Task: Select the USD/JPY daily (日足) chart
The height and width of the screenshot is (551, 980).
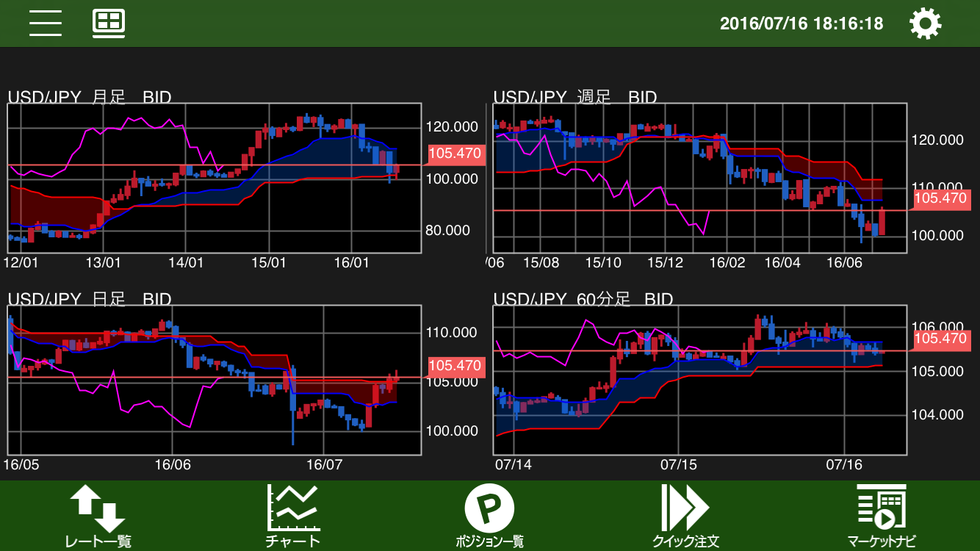Action: (x=213, y=380)
